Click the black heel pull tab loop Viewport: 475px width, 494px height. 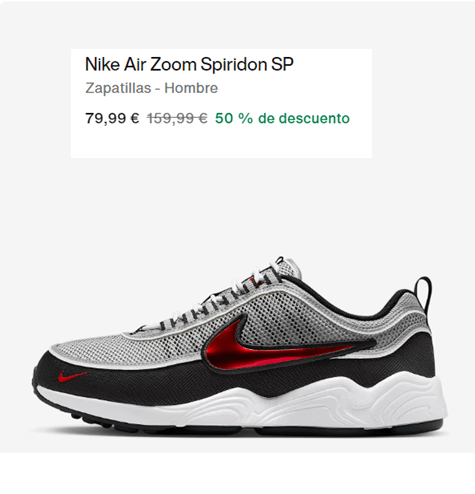pos(423,293)
